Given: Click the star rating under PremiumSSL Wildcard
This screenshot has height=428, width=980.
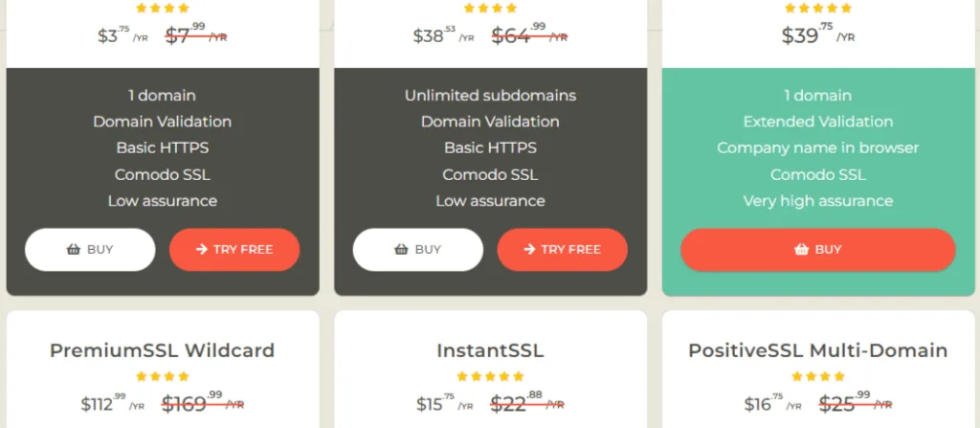Looking at the screenshot, I should tap(163, 376).
